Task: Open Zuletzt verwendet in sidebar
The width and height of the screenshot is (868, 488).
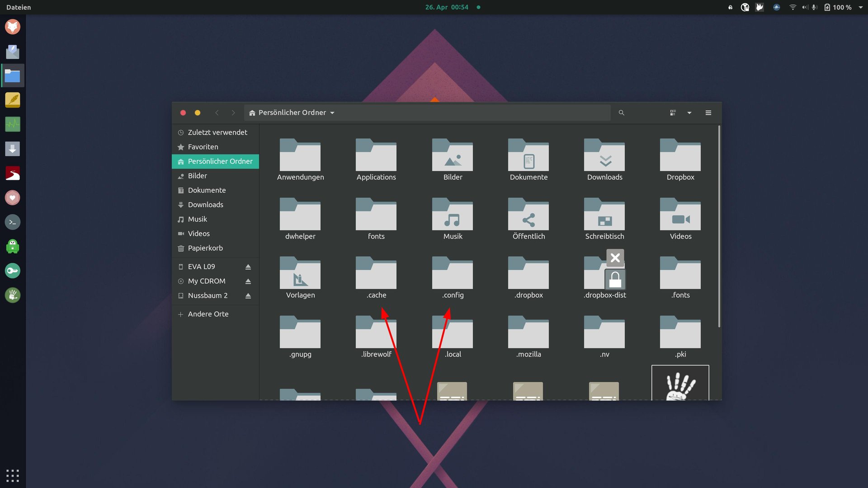Action: click(x=217, y=132)
